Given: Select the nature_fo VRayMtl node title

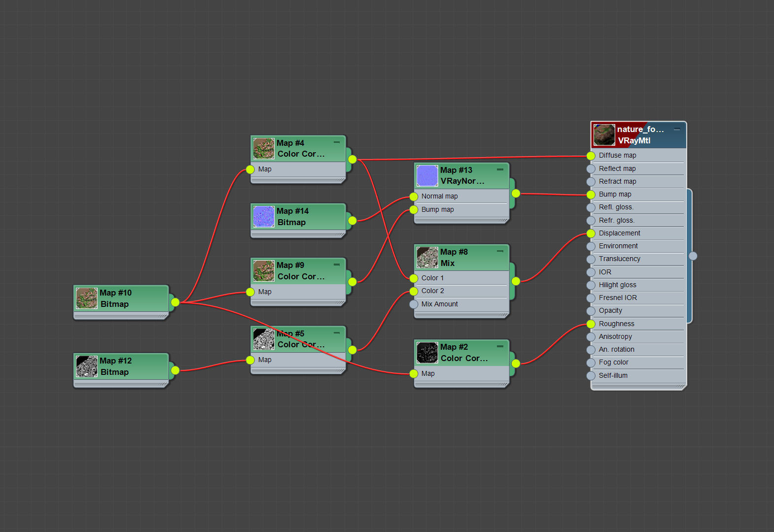Looking at the screenshot, I should (x=641, y=135).
